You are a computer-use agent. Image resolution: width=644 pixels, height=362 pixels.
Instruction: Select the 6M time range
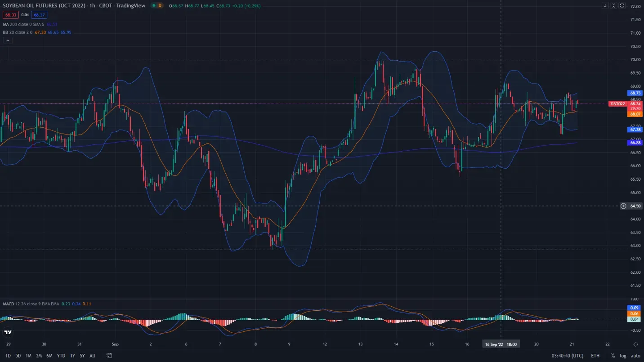point(49,356)
